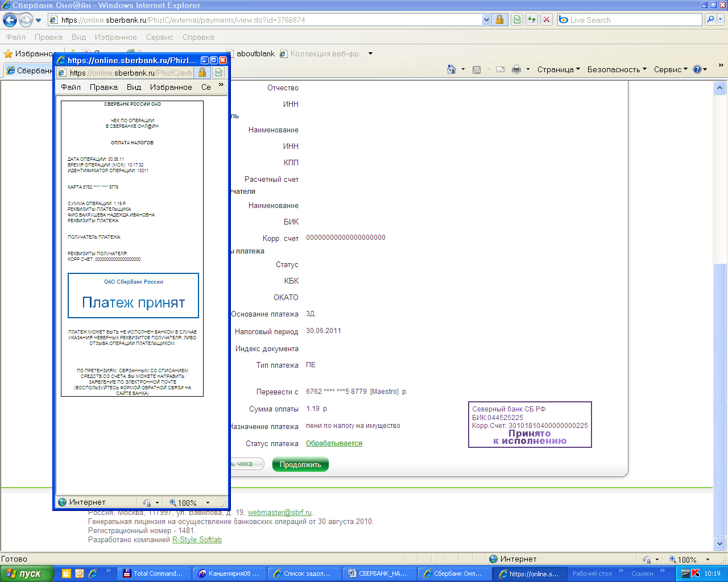Click the lock icon in the popup address bar
The image size is (728, 582).
point(202,73)
